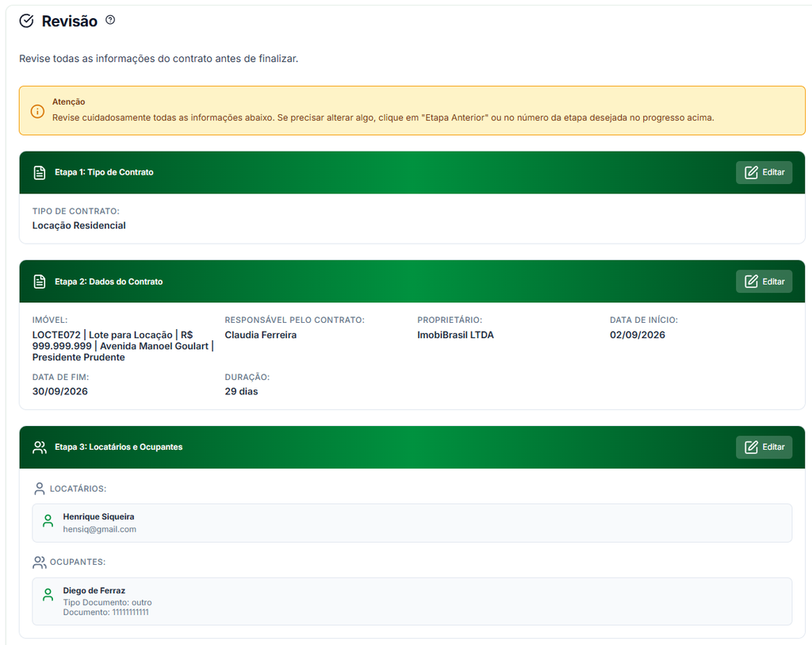Open the Diego de Ferraz occupant card

tap(412, 601)
